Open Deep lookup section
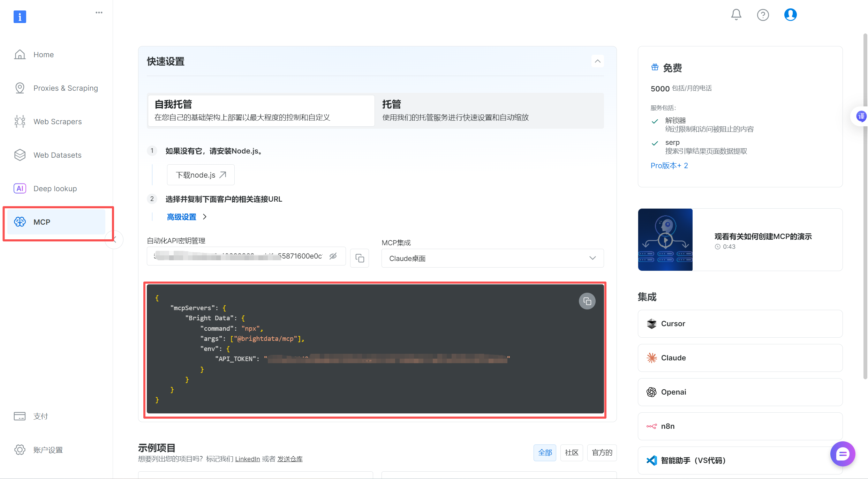The height and width of the screenshot is (479, 868). coord(56,188)
